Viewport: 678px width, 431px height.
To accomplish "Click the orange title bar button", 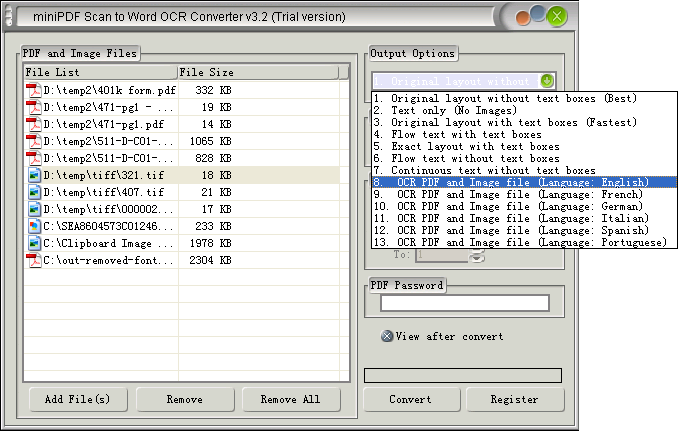I will point(523,18).
